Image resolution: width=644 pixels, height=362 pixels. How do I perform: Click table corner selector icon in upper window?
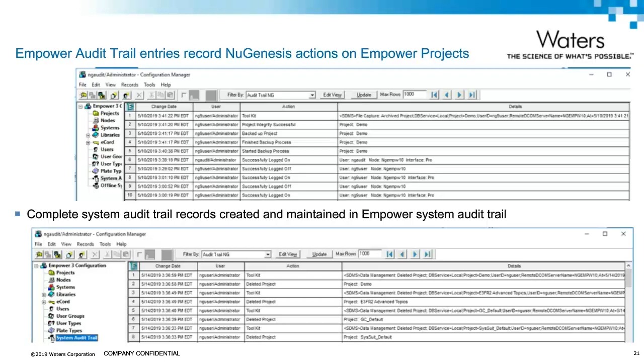[x=130, y=107]
